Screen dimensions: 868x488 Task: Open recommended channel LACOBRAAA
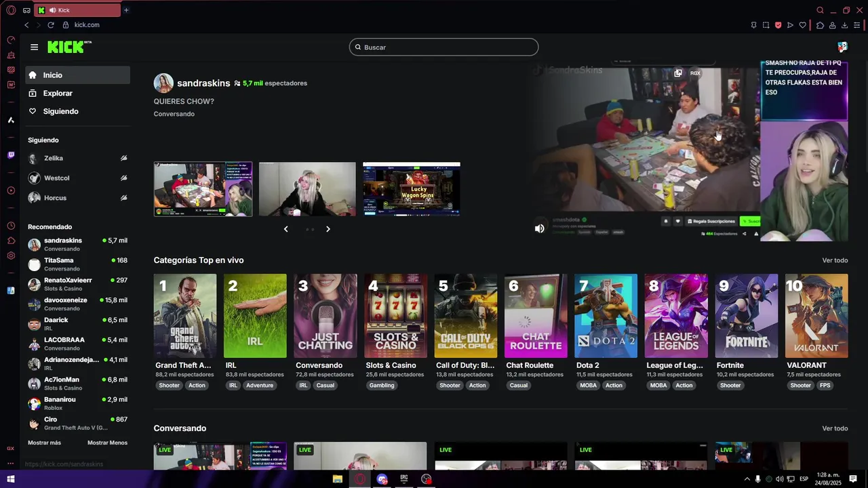point(77,344)
